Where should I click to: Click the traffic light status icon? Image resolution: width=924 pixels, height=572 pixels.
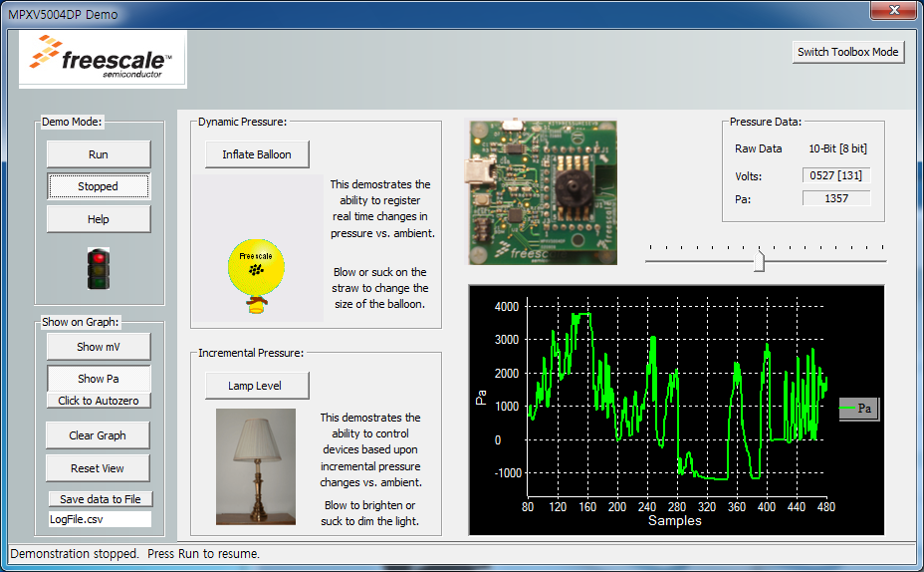pos(98,269)
